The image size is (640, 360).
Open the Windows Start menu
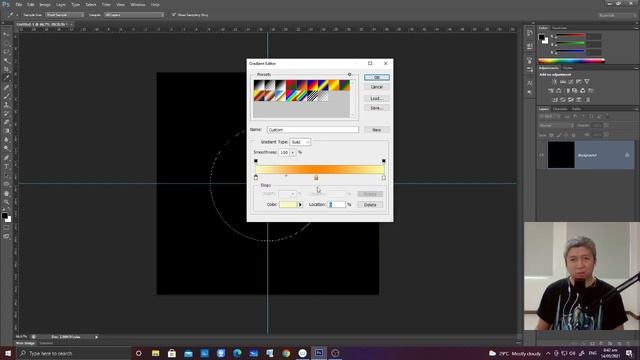tap(8, 353)
